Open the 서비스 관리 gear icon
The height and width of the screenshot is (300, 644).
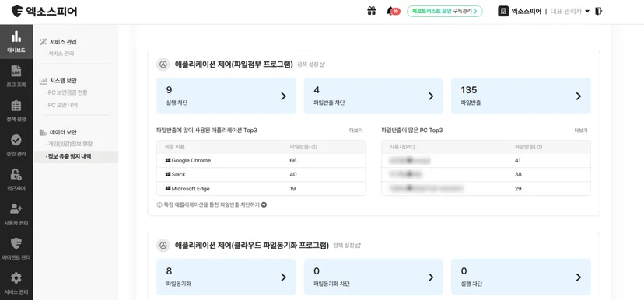click(x=16, y=278)
